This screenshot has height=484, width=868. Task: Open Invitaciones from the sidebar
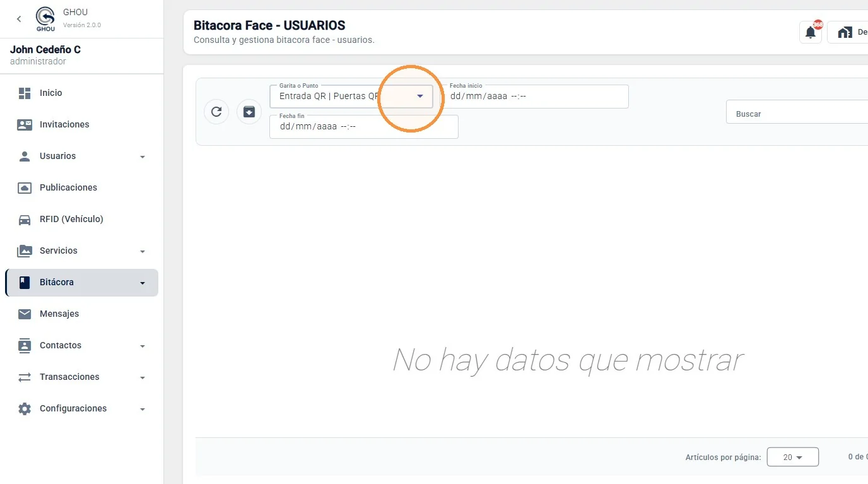tap(81, 124)
